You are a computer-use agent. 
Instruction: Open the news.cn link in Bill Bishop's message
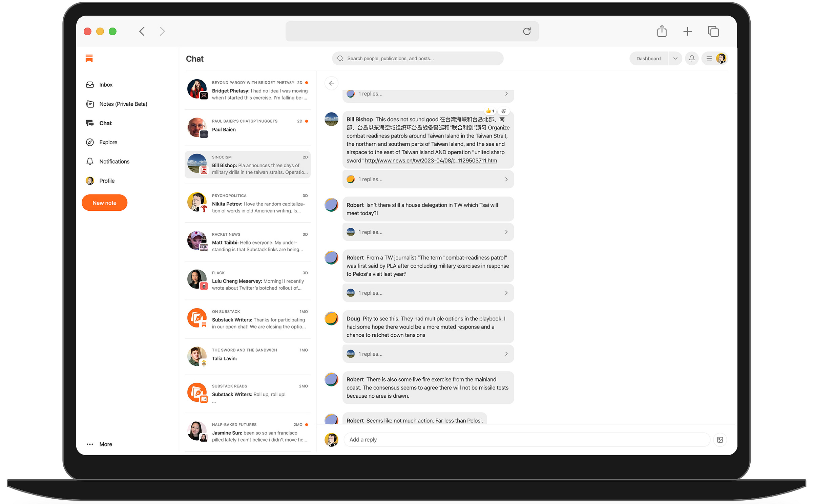coord(431,161)
